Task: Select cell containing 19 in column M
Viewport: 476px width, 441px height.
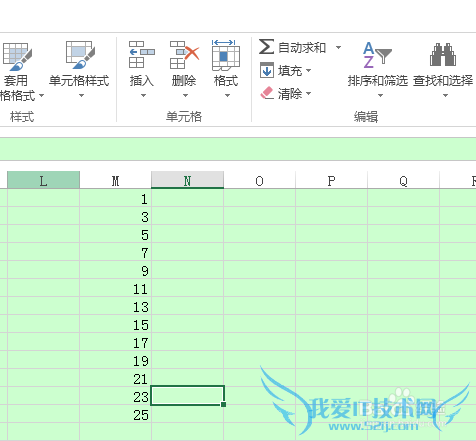Action: click(115, 361)
